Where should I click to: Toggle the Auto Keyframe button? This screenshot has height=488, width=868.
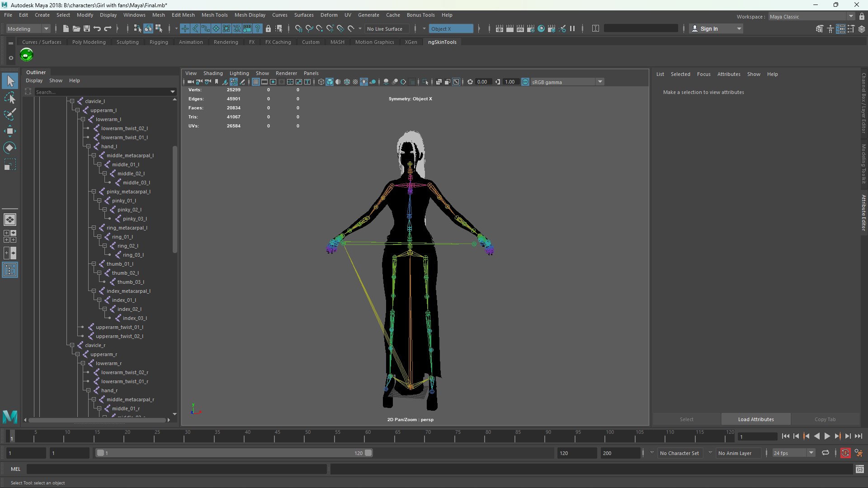click(x=845, y=453)
